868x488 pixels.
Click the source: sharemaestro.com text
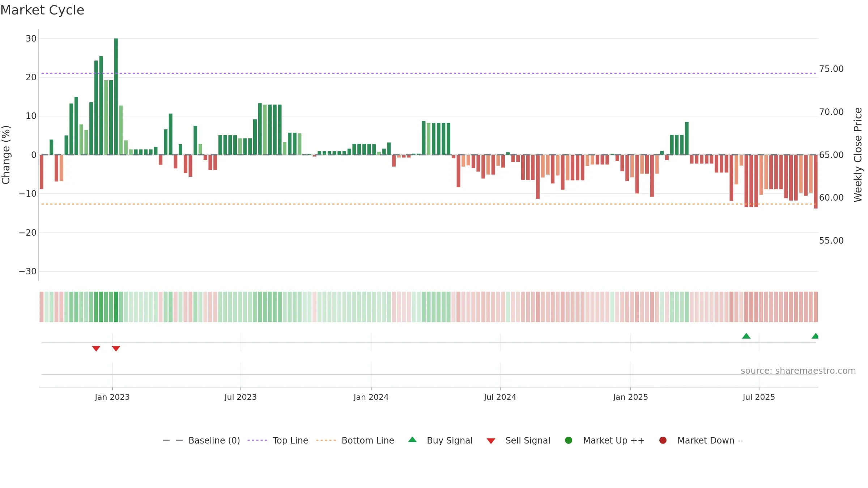[x=798, y=371]
